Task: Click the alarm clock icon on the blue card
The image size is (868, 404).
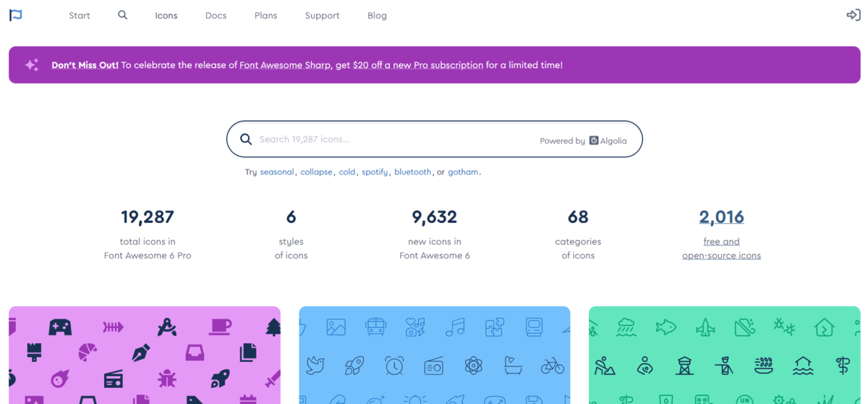Action: point(394,366)
